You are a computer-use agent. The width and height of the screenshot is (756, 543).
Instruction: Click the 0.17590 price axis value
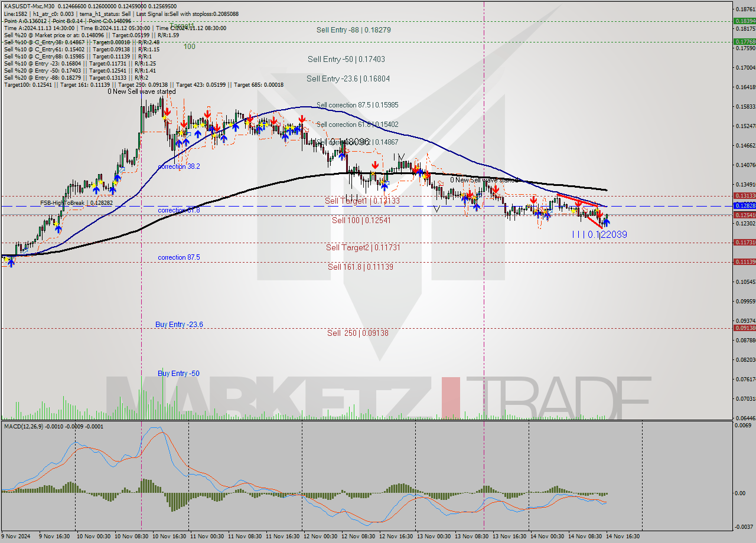pyautogui.click(x=745, y=48)
